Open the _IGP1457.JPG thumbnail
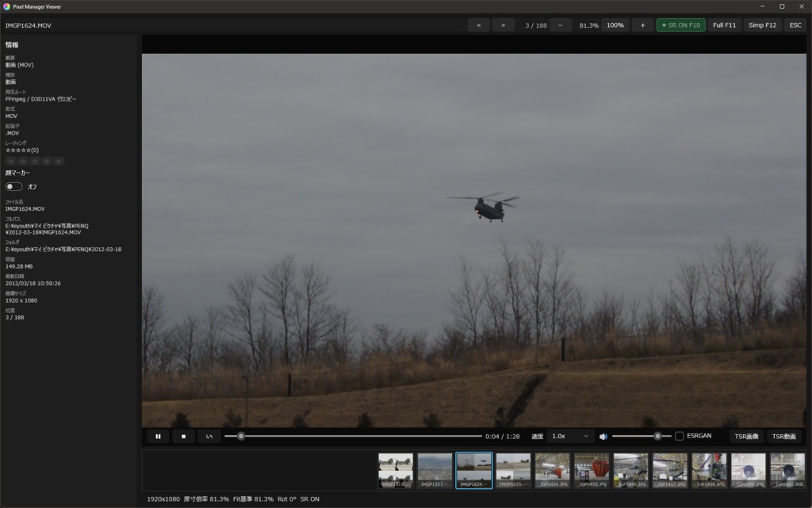The width and height of the screenshot is (812, 508). point(670,470)
